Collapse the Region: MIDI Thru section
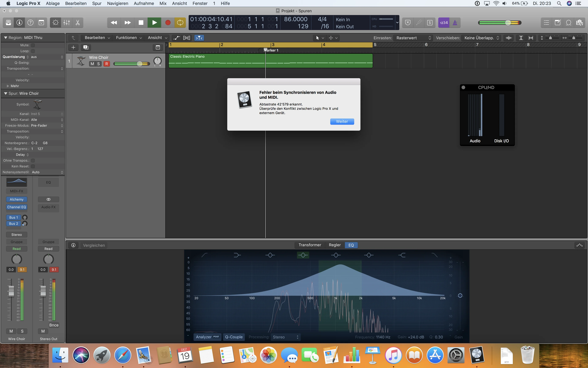Screen dimensions: 588x368 5,37
